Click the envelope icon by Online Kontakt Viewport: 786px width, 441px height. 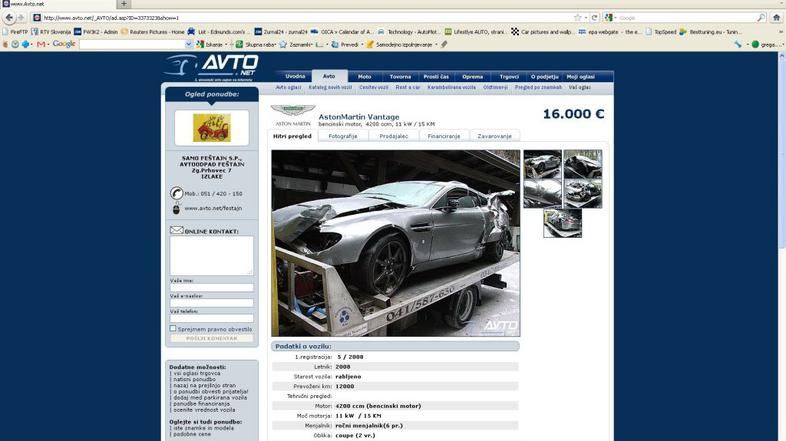tap(176, 231)
